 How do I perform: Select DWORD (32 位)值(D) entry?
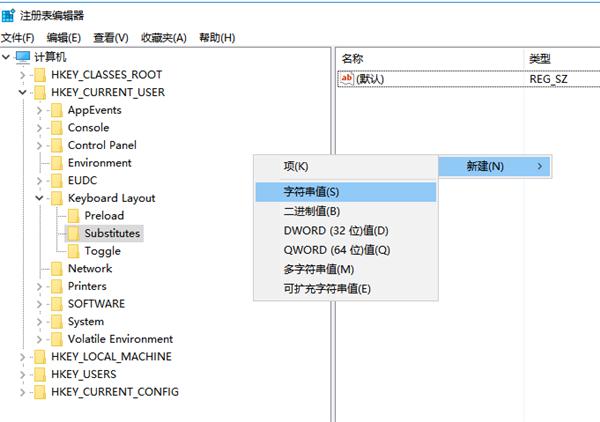346,231
